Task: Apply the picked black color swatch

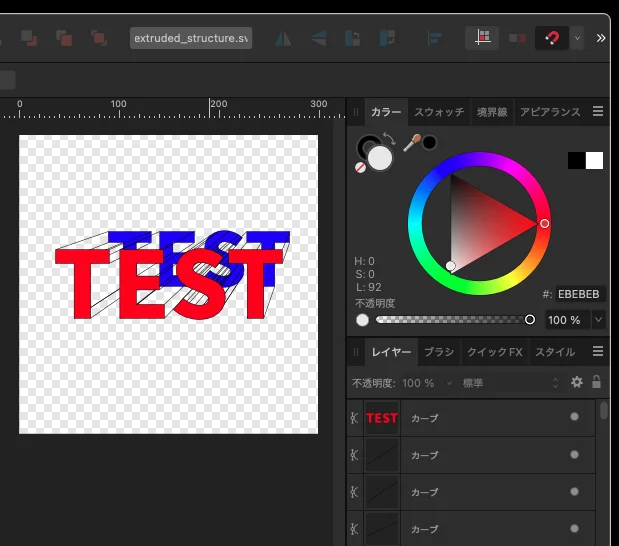Action: point(430,143)
